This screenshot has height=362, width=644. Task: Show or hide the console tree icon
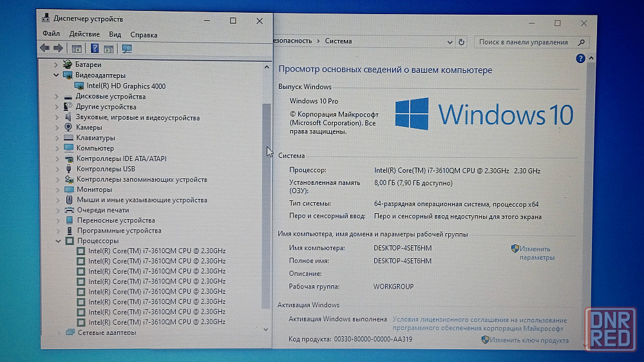click(x=77, y=48)
